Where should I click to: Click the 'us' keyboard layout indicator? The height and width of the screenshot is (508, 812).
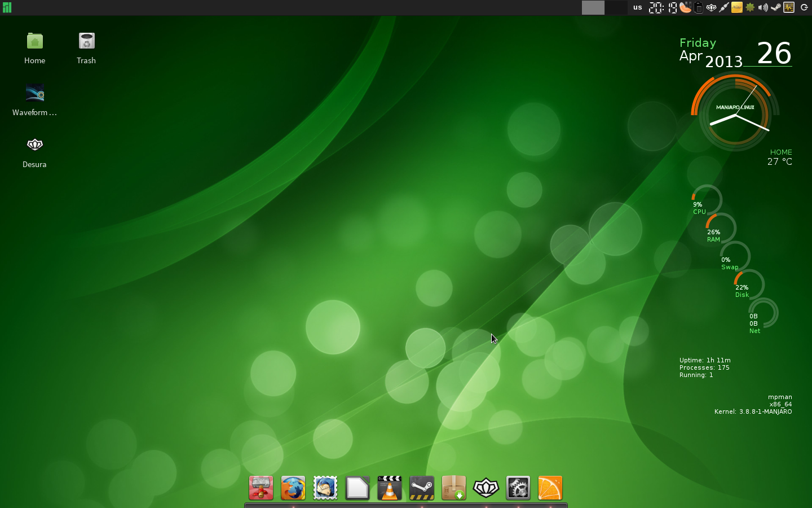click(637, 7)
